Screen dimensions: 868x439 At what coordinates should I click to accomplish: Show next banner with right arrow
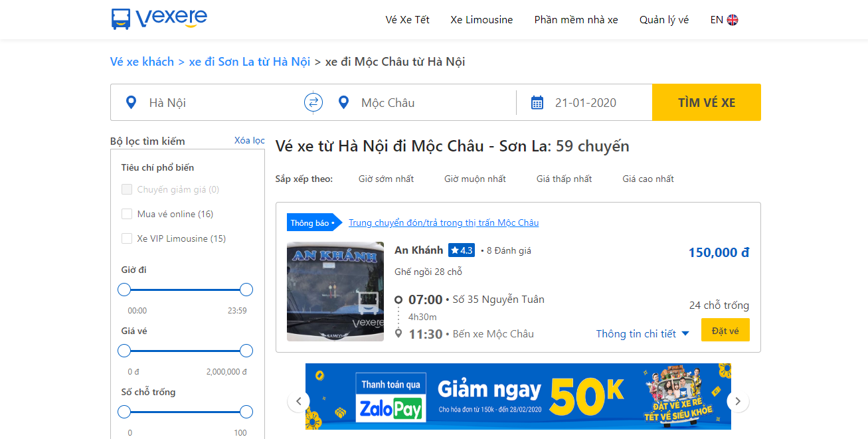[x=738, y=401]
